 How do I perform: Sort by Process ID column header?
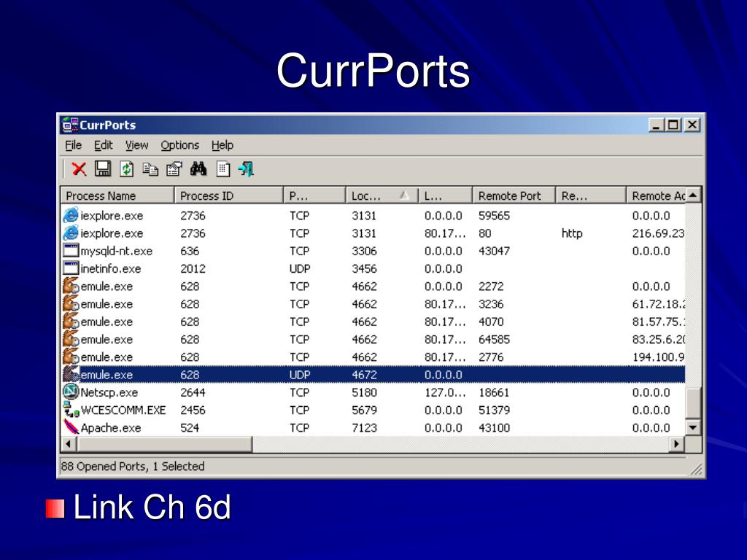pos(228,195)
